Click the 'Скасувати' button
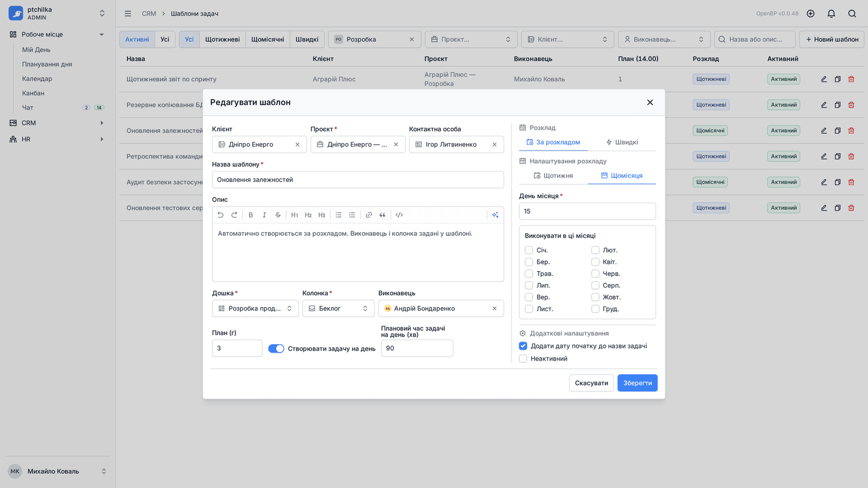The height and width of the screenshot is (488, 868). click(591, 383)
